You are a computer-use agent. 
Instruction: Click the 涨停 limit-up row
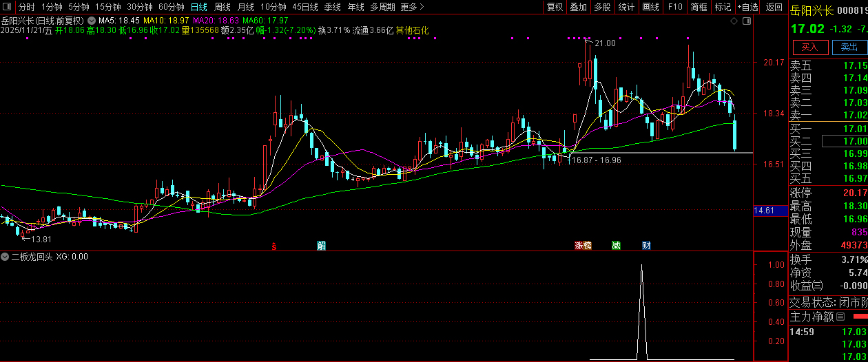[x=828, y=193]
